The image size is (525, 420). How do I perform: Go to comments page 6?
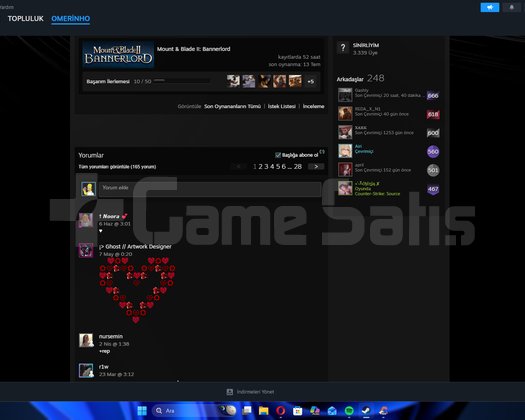click(x=284, y=166)
